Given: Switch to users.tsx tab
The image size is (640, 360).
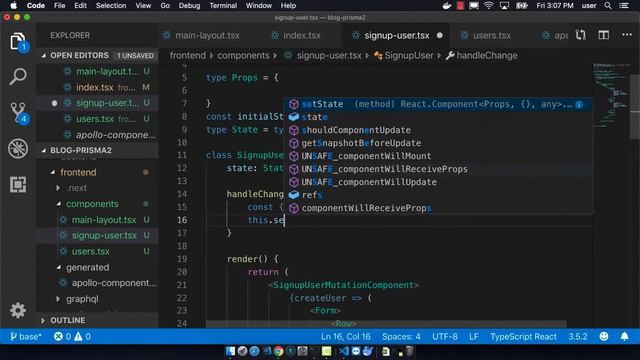Looking at the screenshot, I should pyautogui.click(x=491, y=36).
